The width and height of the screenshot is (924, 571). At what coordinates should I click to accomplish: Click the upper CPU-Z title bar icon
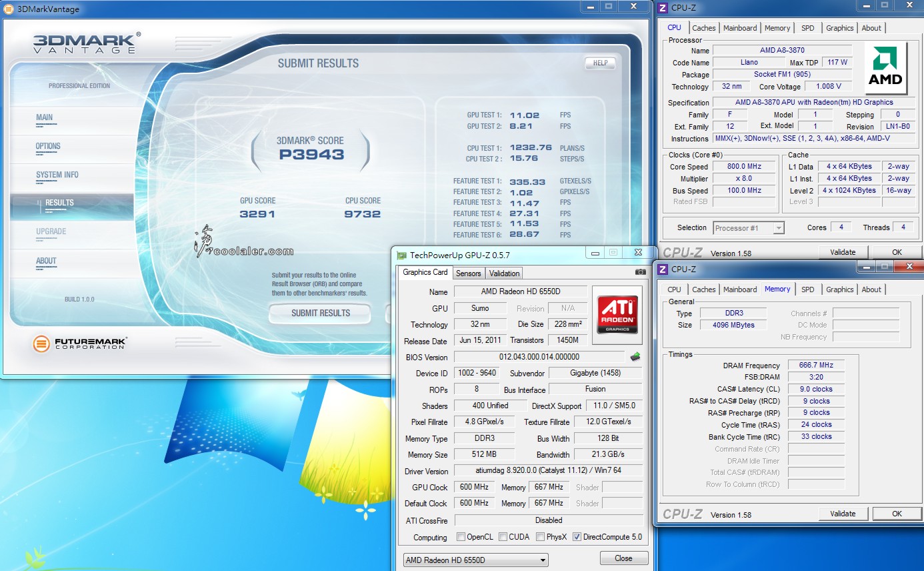[663, 8]
